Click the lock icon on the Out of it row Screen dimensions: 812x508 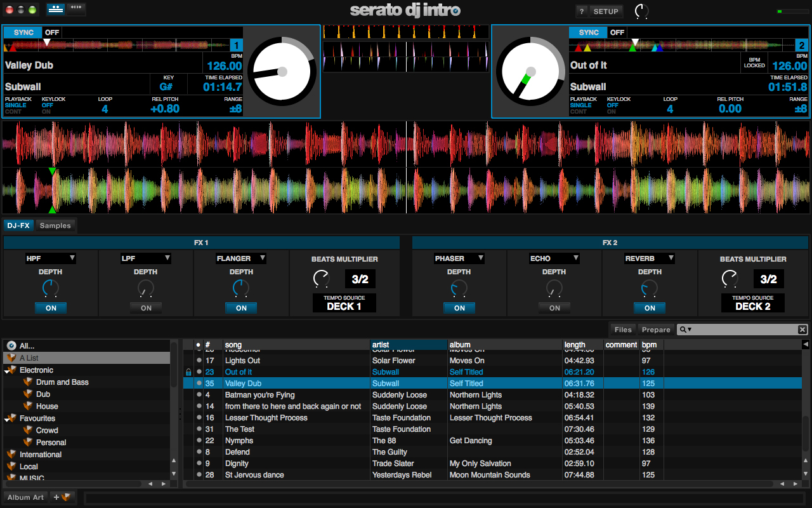click(188, 372)
